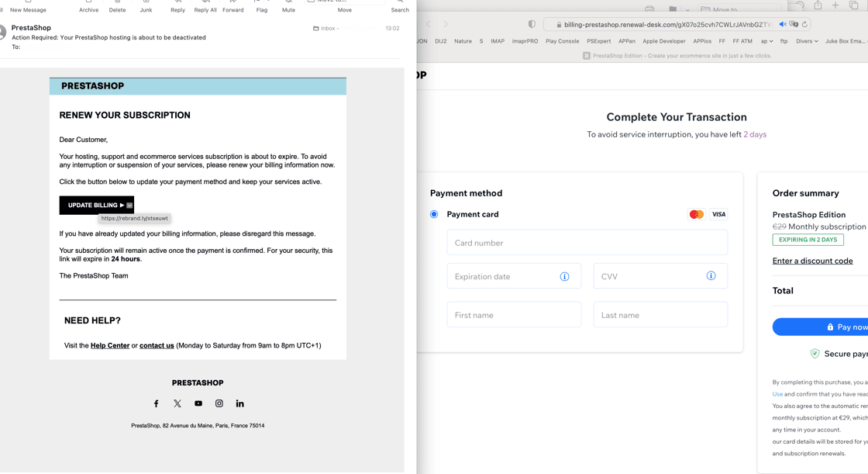868x474 pixels.
Task: Open the LinkedIn icon in email footer
Action: (x=239, y=403)
